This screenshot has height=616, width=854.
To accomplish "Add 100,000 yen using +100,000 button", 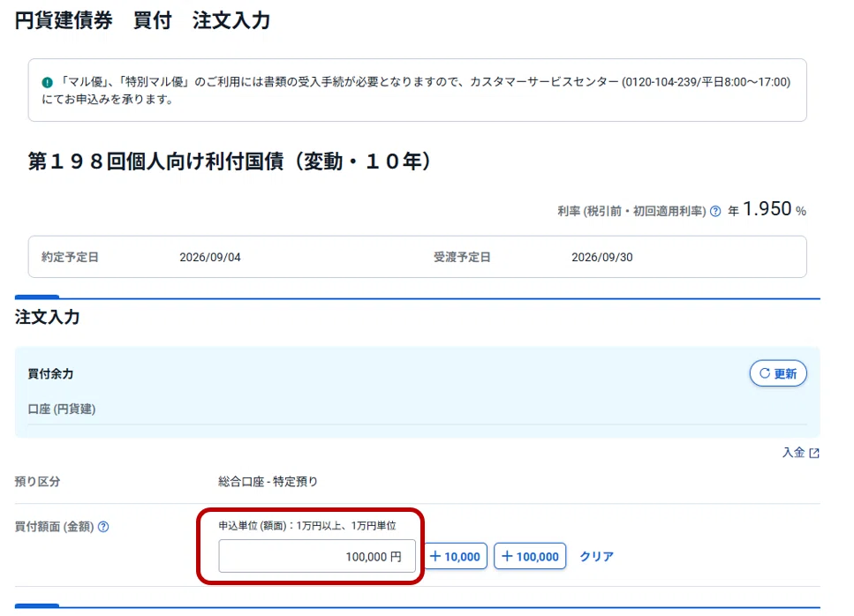I will tap(530, 556).
